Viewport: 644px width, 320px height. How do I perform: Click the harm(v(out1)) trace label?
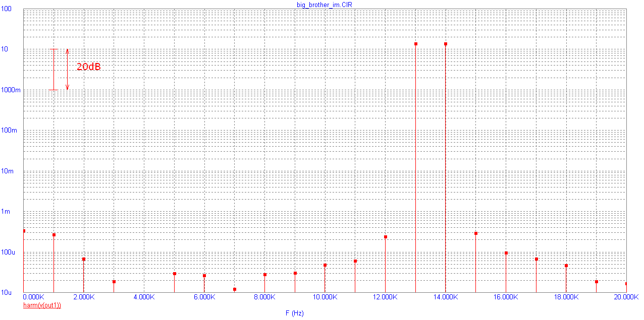click(x=42, y=305)
